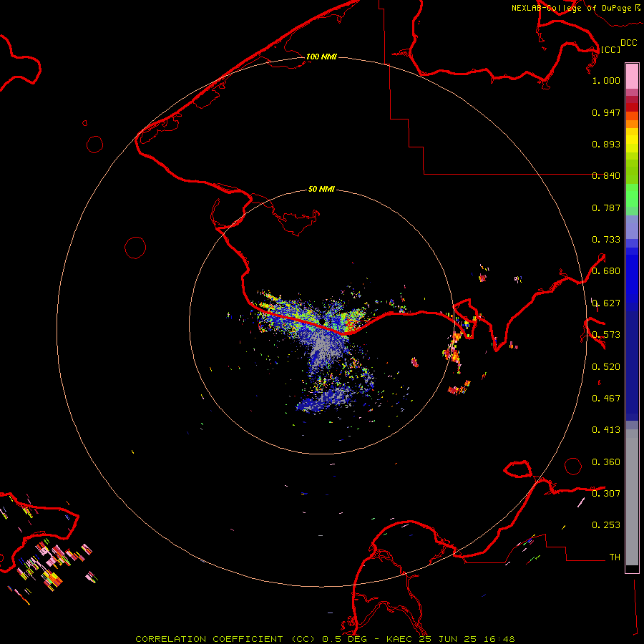Click the [CC] label above the color scale
644x644 pixels.
[610, 49]
